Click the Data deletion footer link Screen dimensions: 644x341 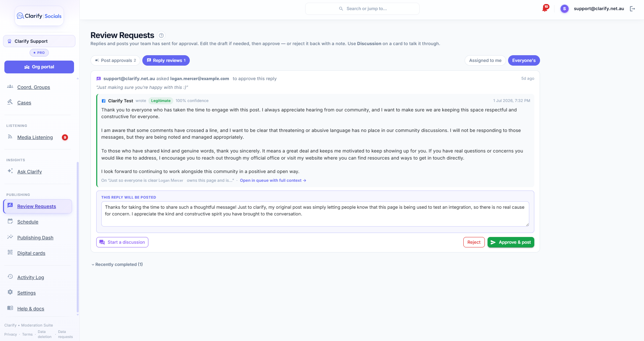click(x=44, y=334)
